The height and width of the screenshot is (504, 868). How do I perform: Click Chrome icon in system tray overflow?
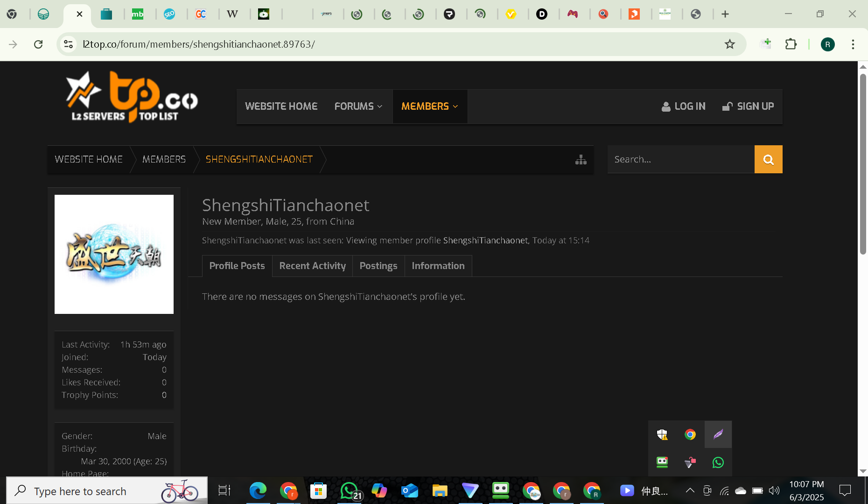point(690,434)
